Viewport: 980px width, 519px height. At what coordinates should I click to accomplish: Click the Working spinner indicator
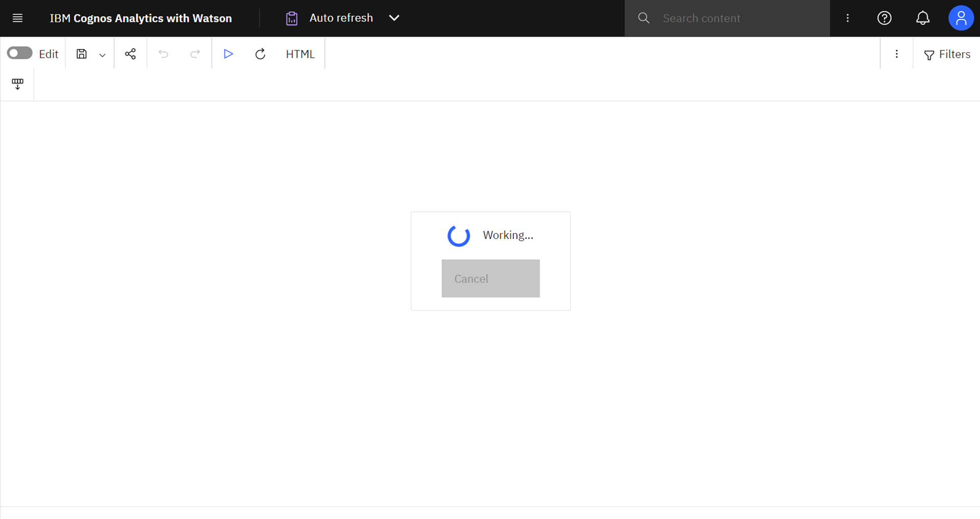[459, 235]
